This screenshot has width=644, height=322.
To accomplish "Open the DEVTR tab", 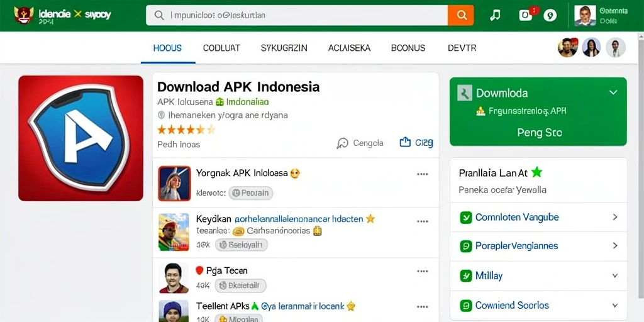I will click(x=462, y=48).
